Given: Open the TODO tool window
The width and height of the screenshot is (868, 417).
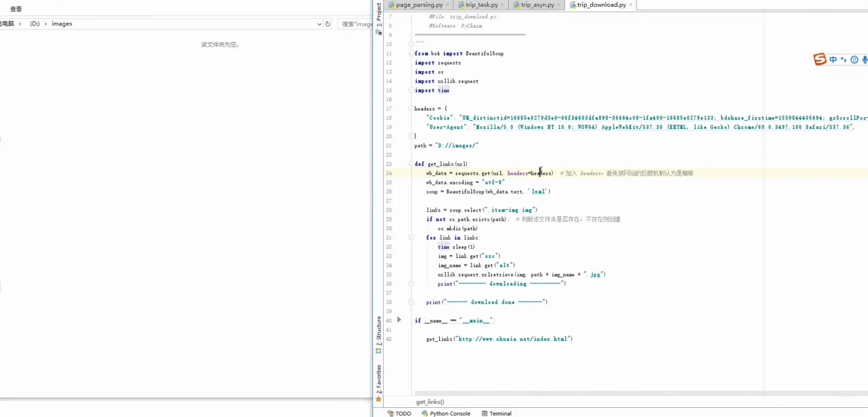Looking at the screenshot, I should tap(399, 414).
